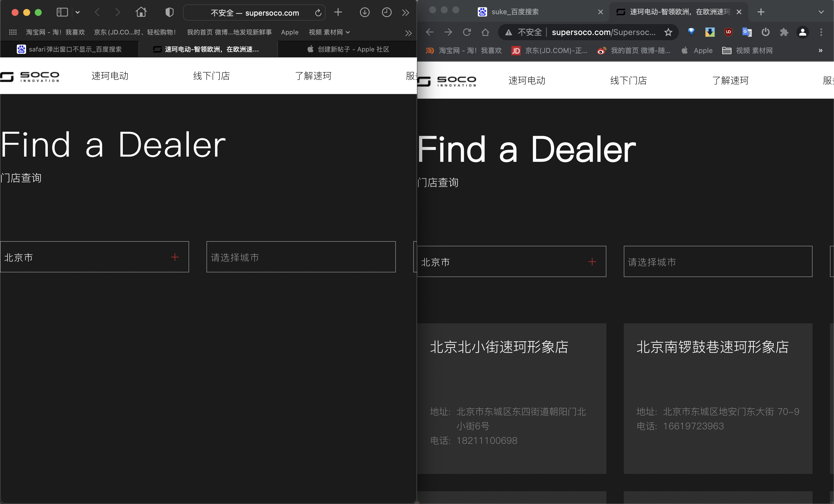Open Apple bookmark in Safari favorites bar

point(290,32)
